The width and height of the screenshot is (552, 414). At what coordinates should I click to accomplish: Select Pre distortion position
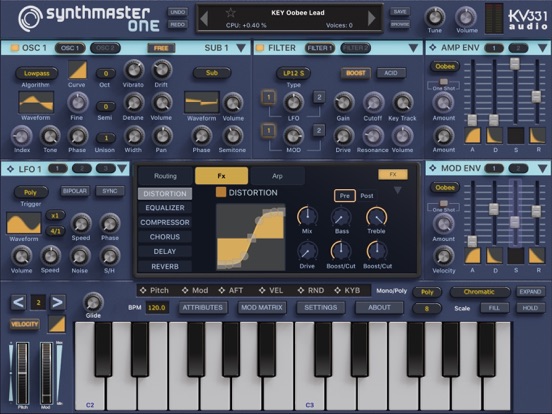345,196
